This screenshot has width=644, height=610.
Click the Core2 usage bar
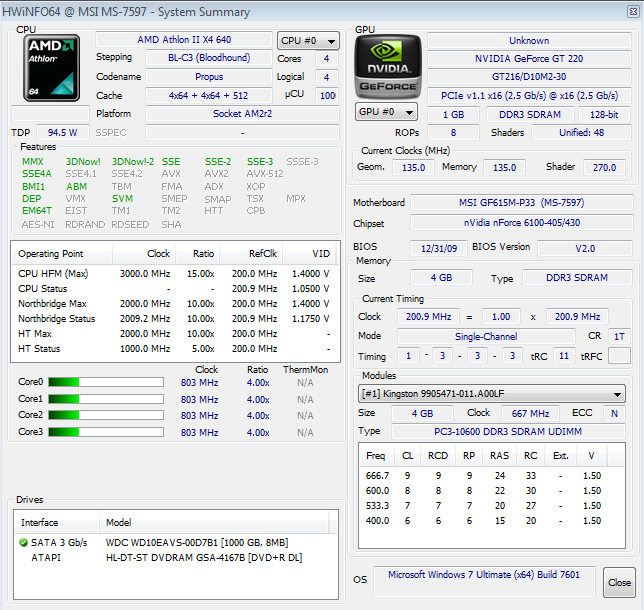106,415
